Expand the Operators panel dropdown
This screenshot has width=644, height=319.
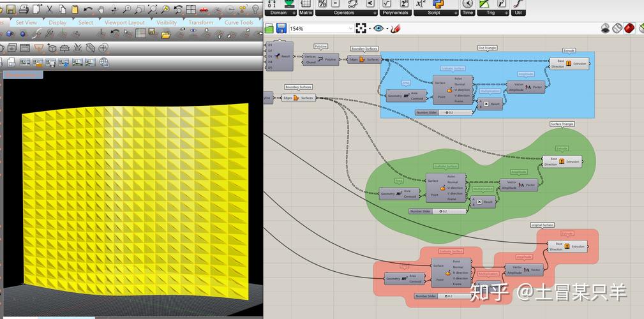(374, 13)
